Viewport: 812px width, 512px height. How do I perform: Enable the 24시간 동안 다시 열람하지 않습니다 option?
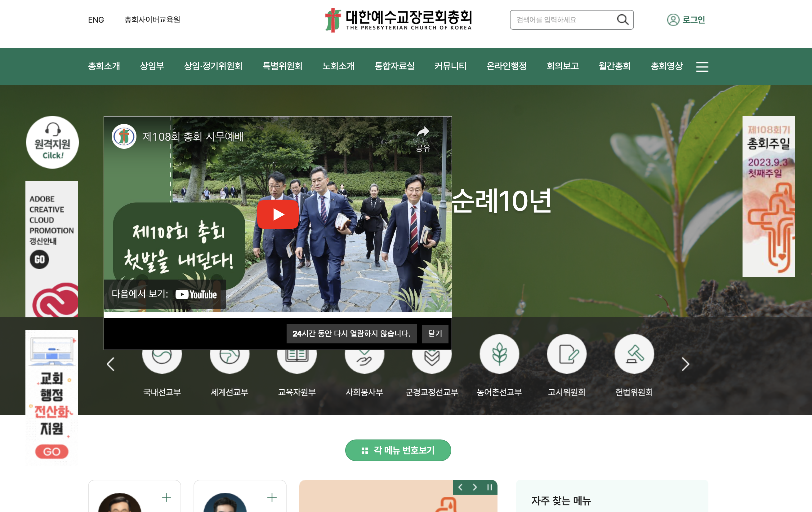pos(351,334)
